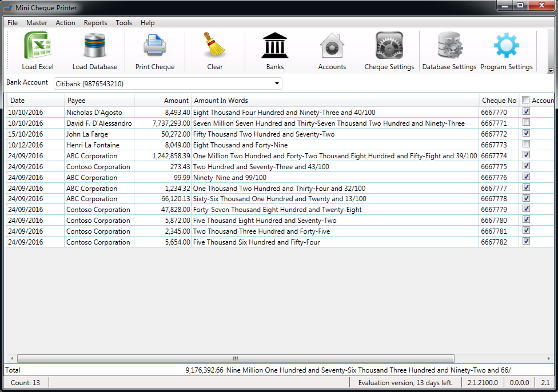Image resolution: width=558 pixels, height=392 pixels.
Task: Toggle checkbox on cheque 6667778 row
Action: point(527,198)
